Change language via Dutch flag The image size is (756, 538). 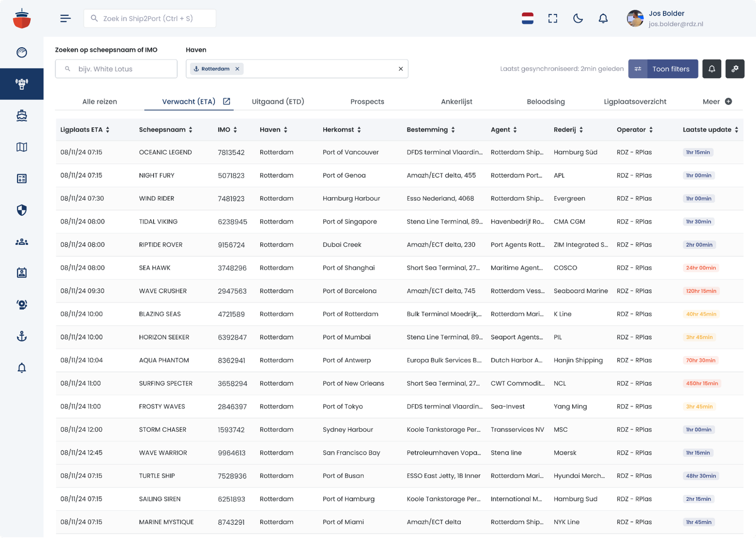tap(527, 18)
